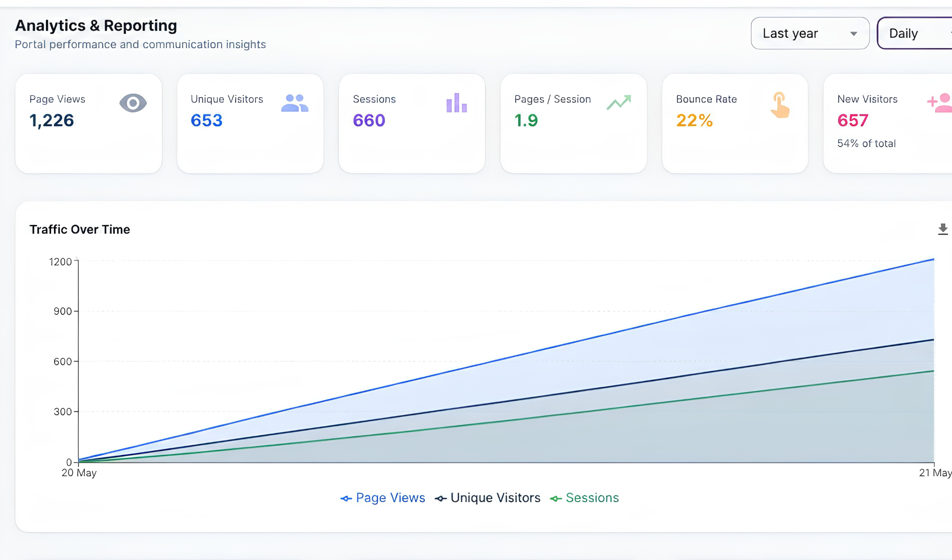Click the tap hand icon on Bounce Rate card
The image size is (952, 560).
[x=780, y=105]
